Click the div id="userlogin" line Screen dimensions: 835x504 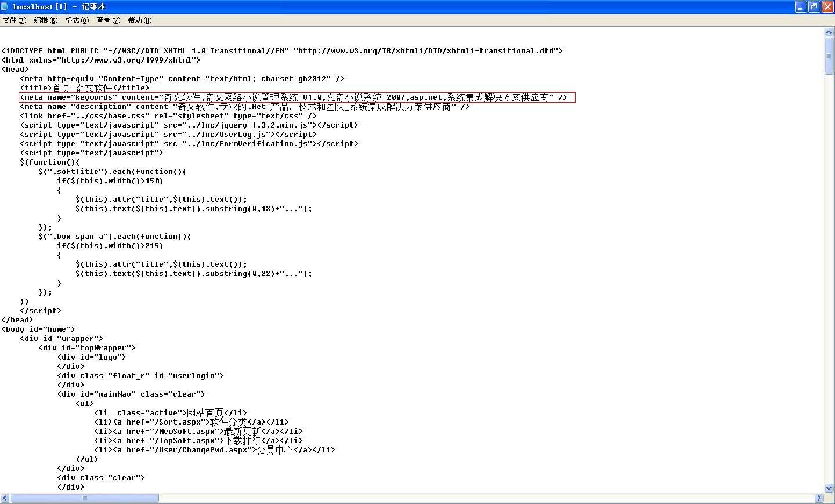pyautogui.click(x=140, y=376)
